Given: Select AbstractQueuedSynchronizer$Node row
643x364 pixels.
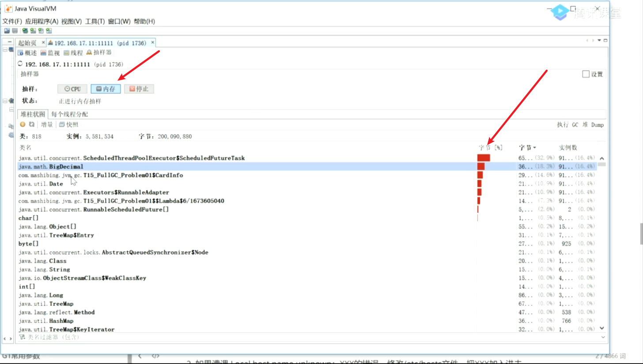Looking at the screenshot, I should click(307, 252).
